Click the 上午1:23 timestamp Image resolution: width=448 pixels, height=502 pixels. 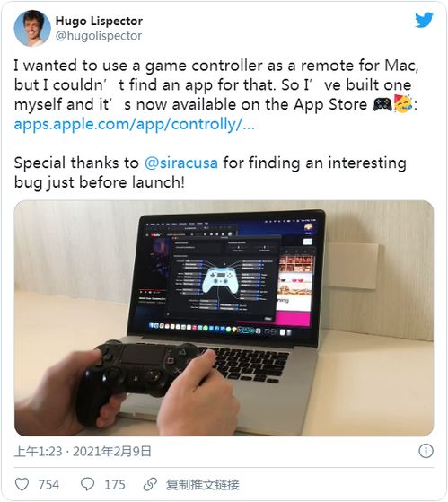coord(38,452)
